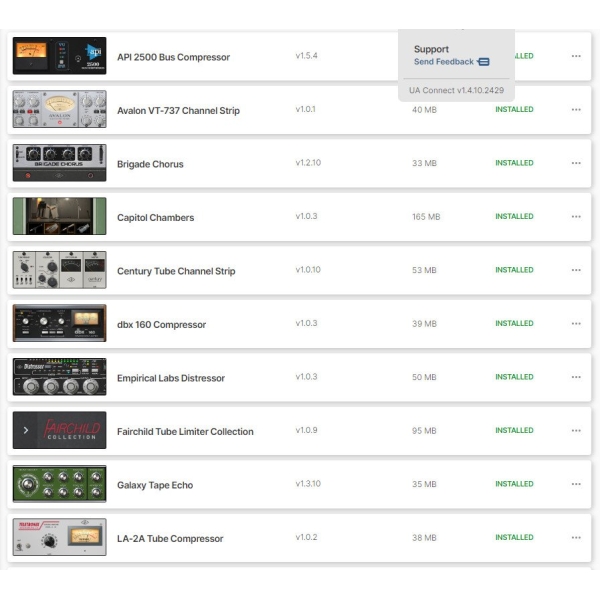The image size is (600, 600).
Task: Click the Fairchild Tube Limiter Collection name
Action: 185,432
